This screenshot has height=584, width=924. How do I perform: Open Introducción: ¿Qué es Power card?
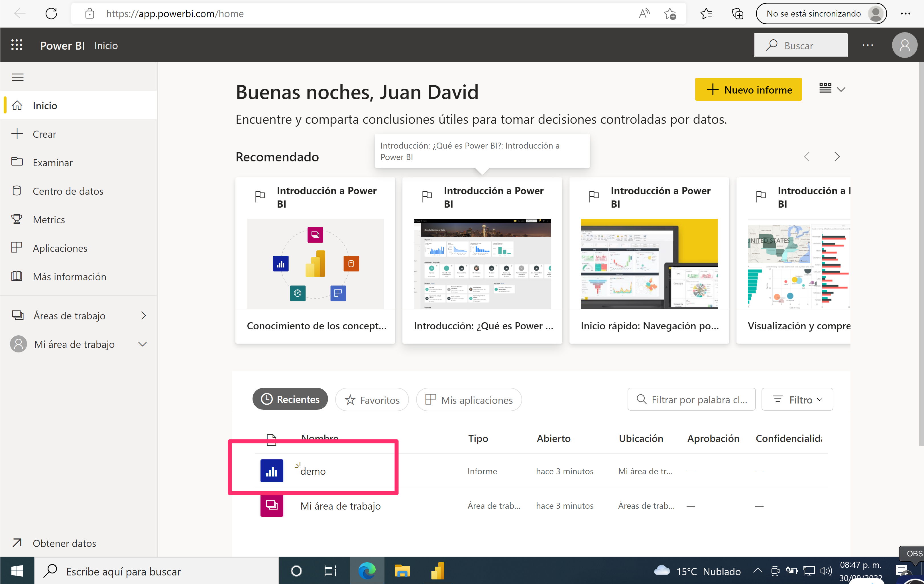[x=482, y=260]
